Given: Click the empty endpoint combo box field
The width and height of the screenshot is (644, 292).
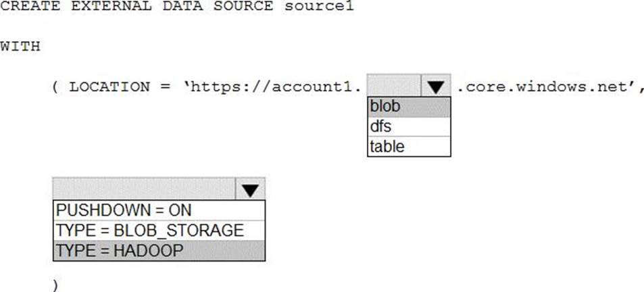Looking at the screenshot, I should tap(394, 87).
